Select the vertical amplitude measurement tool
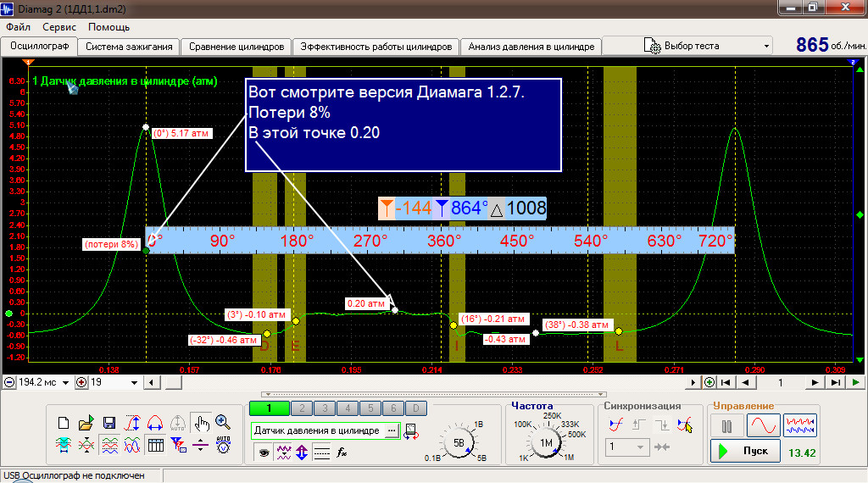 click(x=132, y=423)
